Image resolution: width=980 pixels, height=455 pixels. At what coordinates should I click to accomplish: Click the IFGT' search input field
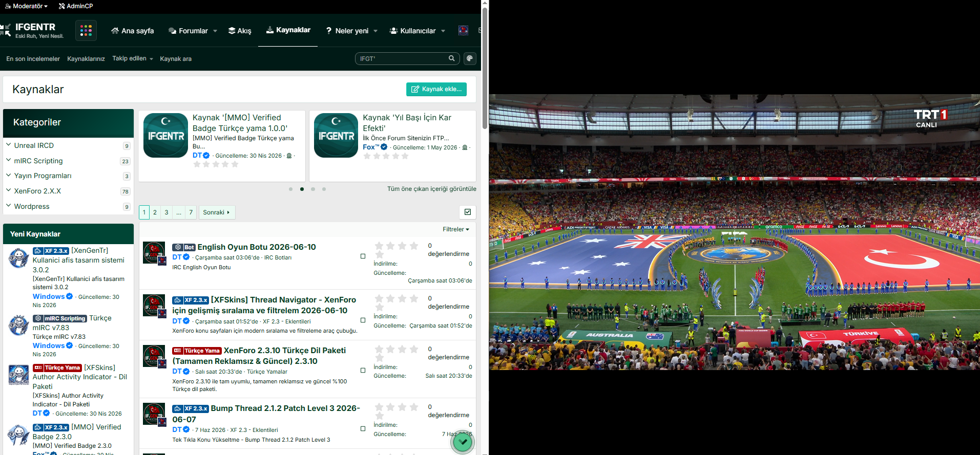pos(401,58)
